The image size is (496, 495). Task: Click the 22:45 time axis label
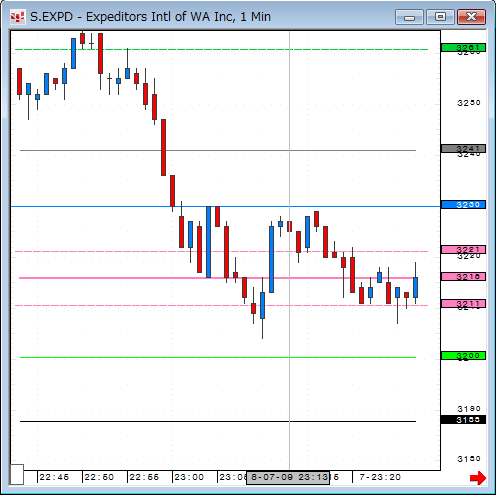[54, 477]
